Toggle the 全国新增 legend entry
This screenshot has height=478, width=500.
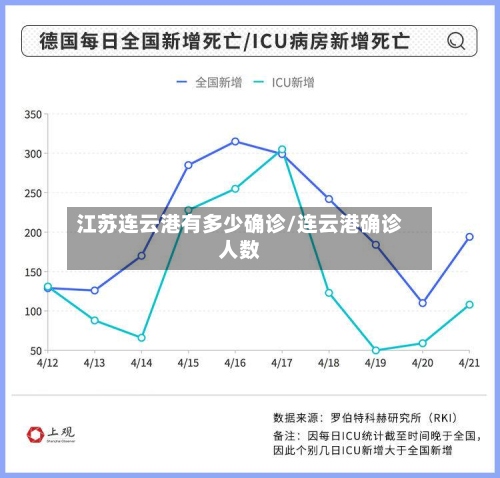[209, 82]
